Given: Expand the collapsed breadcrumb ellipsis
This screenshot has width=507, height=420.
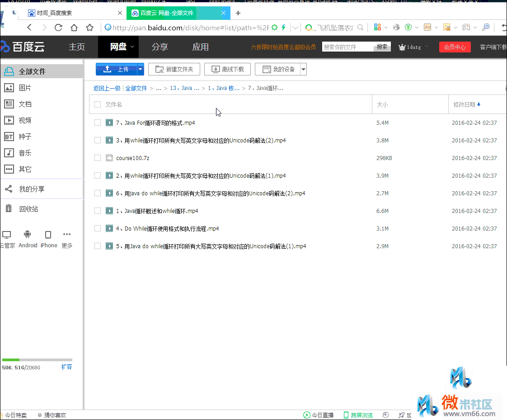Looking at the screenshot, I should [x=159, y=88].
